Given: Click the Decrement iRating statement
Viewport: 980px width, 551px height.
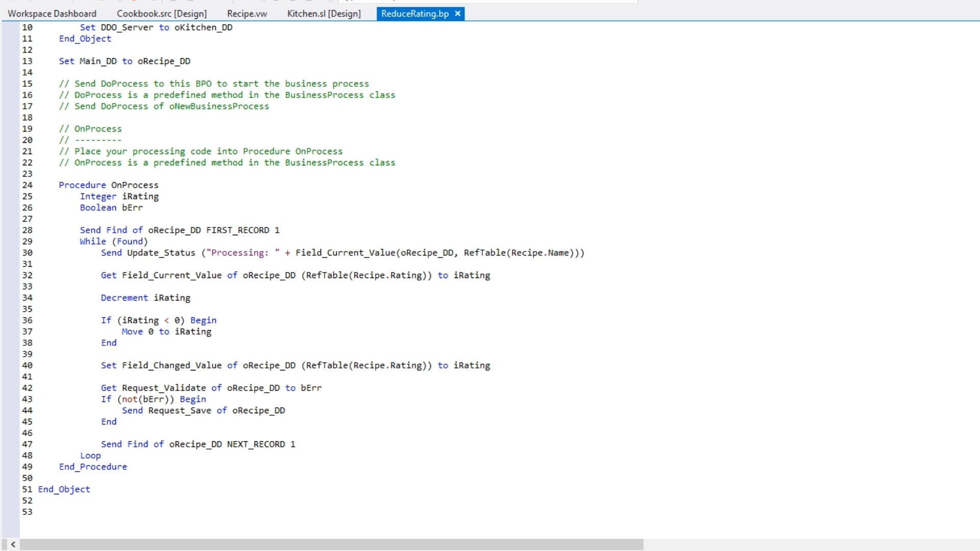Looking at the screenshot, I should pos(145,298).
